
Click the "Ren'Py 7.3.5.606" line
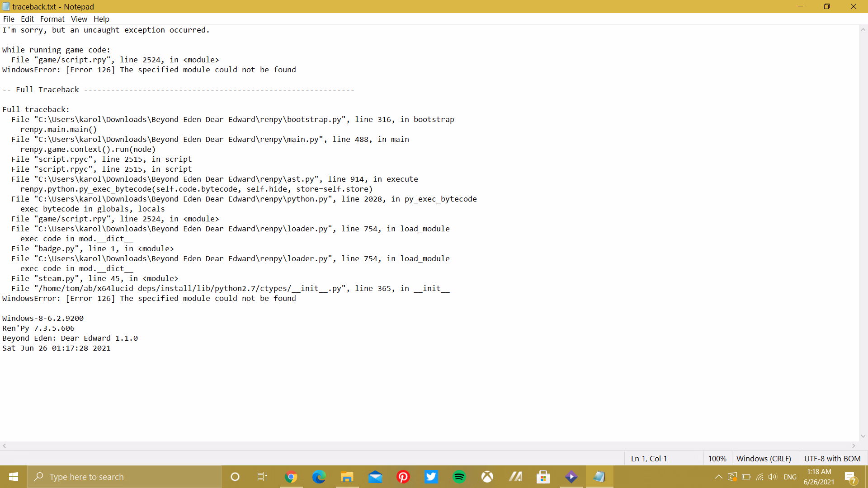click(x=38, y=328)
